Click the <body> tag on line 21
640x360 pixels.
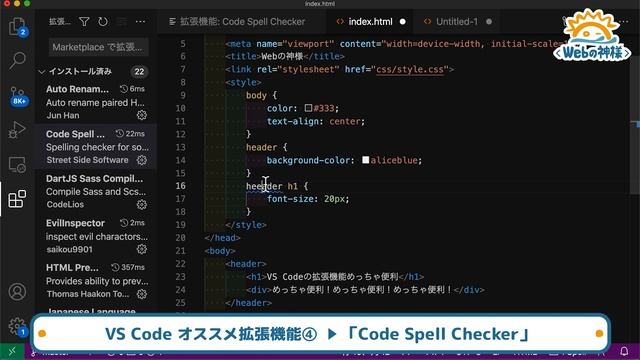(x=220, y=251)
